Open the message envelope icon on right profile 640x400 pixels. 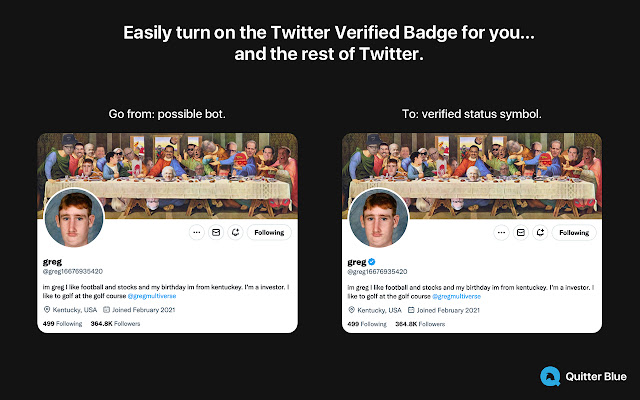(x=520, y=232)
